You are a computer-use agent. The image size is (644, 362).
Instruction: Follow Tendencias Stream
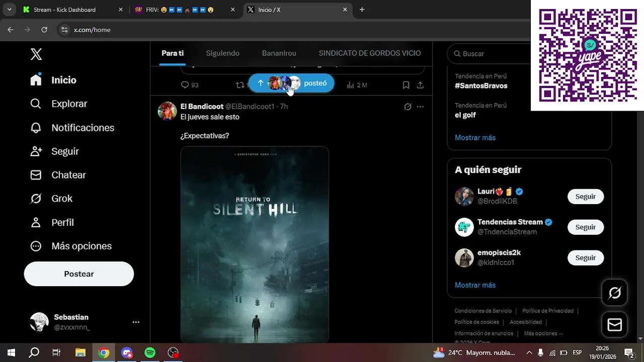click(x=586, y=227)
